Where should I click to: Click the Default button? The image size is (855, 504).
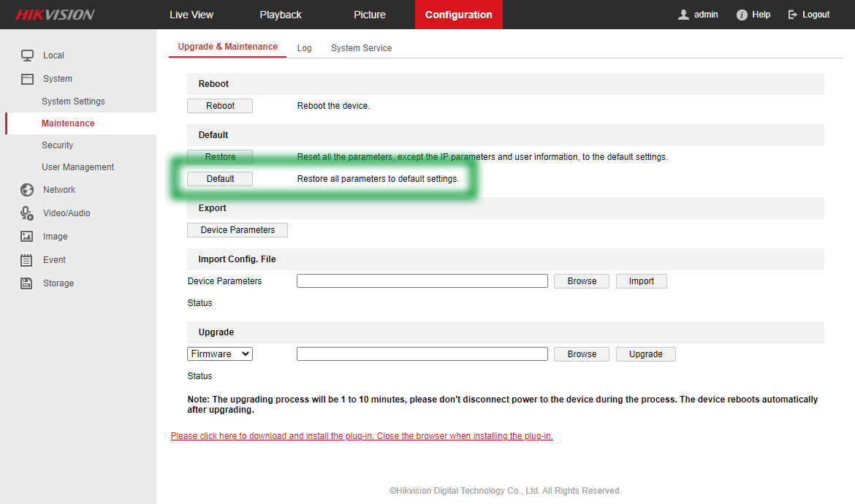coord(220,179)
